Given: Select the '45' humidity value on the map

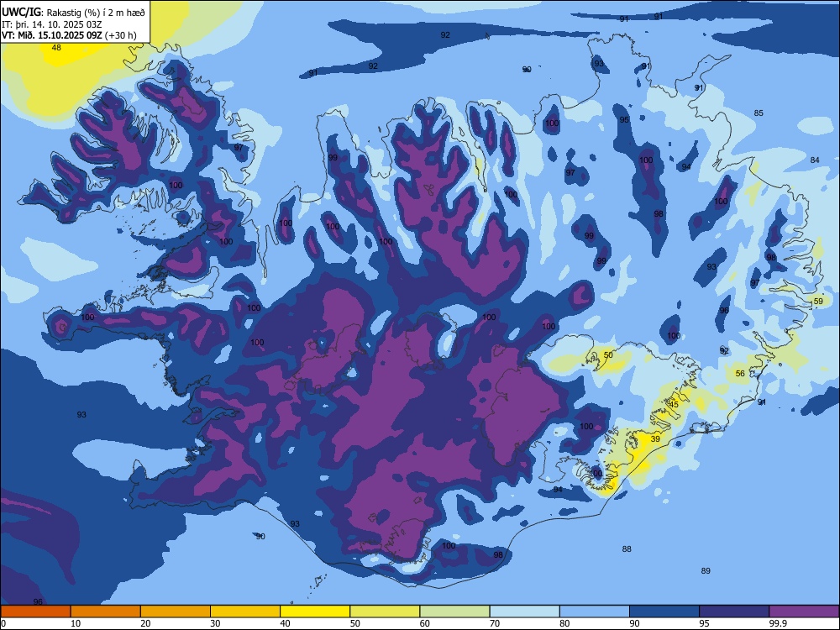Looking at the screenshot, I should 674,405.
